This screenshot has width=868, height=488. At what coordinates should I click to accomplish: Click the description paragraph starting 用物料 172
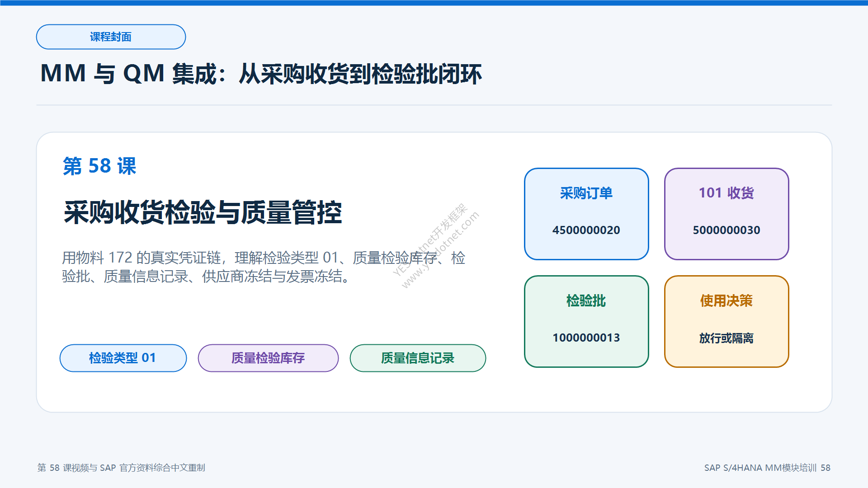264,267
